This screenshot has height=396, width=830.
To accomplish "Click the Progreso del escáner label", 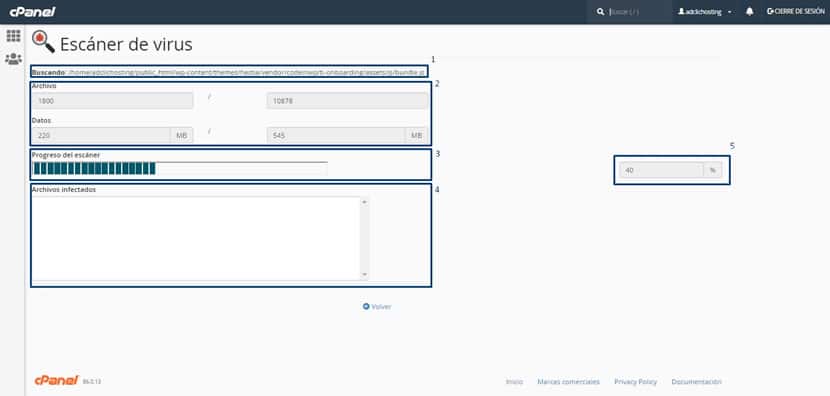I will [x=66, y=155].
